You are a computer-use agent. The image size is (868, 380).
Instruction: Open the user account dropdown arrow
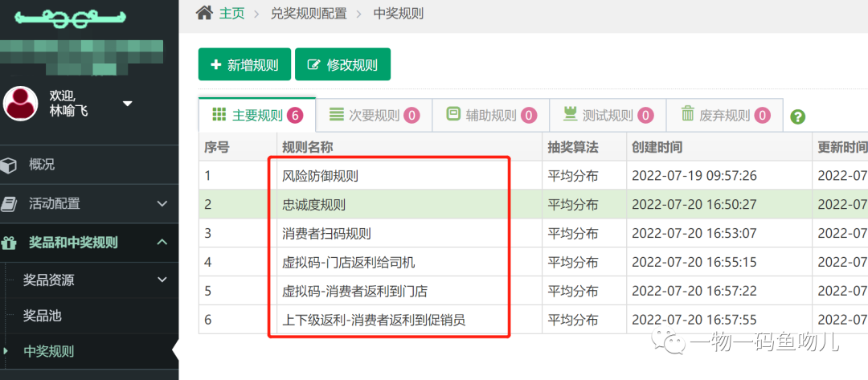pos(127,104)
